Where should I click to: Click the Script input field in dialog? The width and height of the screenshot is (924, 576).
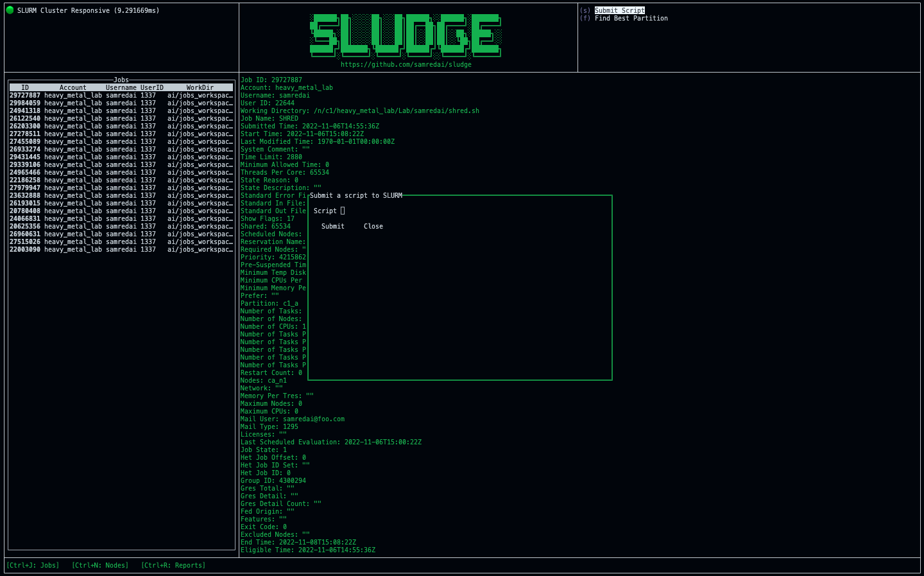pos(343,211)
